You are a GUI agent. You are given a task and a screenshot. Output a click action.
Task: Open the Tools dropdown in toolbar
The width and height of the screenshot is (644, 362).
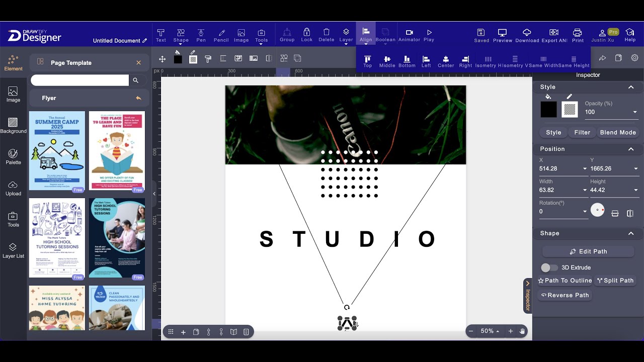pyautogui.click(x=261, y=35)
